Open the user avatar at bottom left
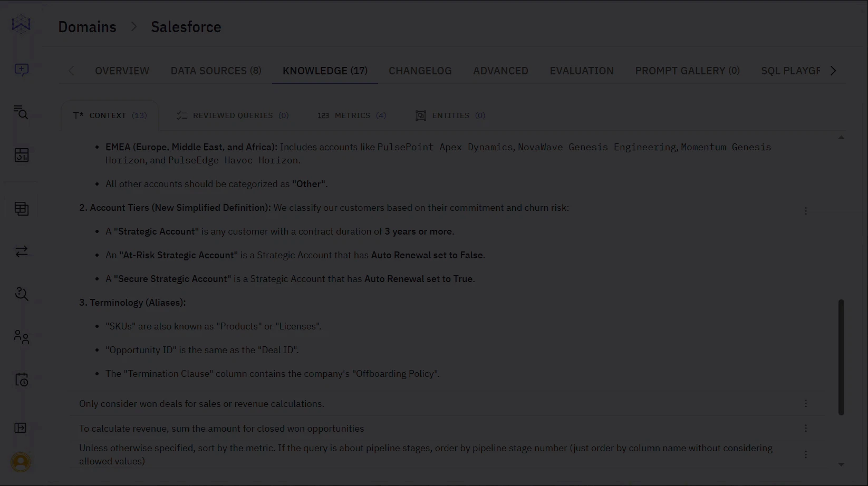Screen dimensions: 868x486 21,462
